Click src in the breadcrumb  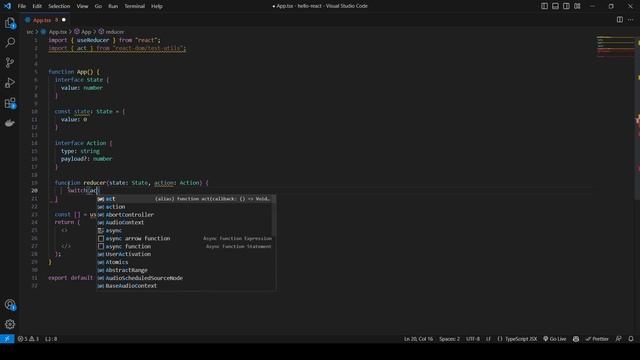(30, 32)
